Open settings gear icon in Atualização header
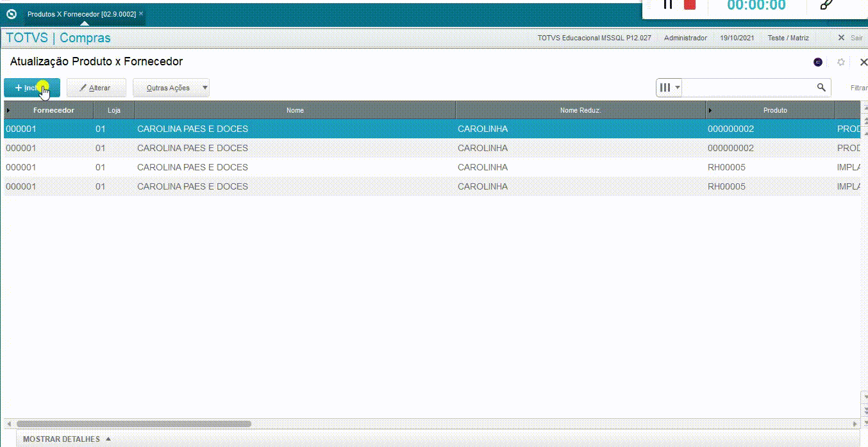Image resolution: width=868 pixels, height=447 pixels. pos(841,62)
